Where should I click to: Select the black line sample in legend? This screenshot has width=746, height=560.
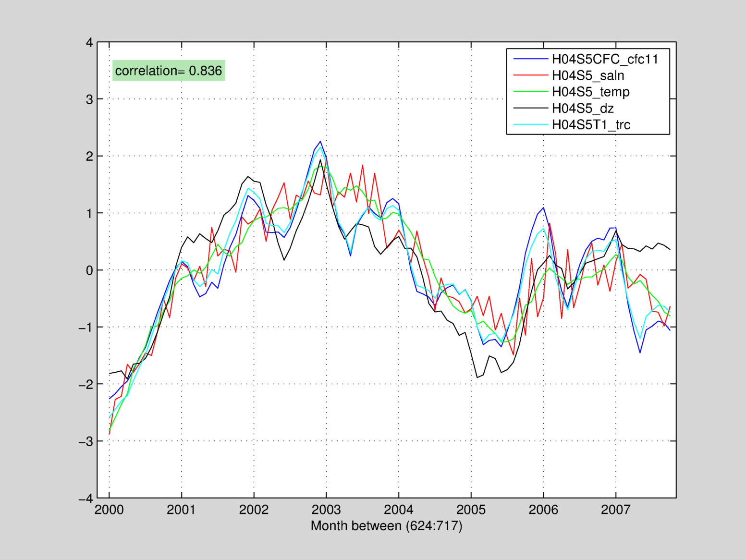click(x=530, y=108)
